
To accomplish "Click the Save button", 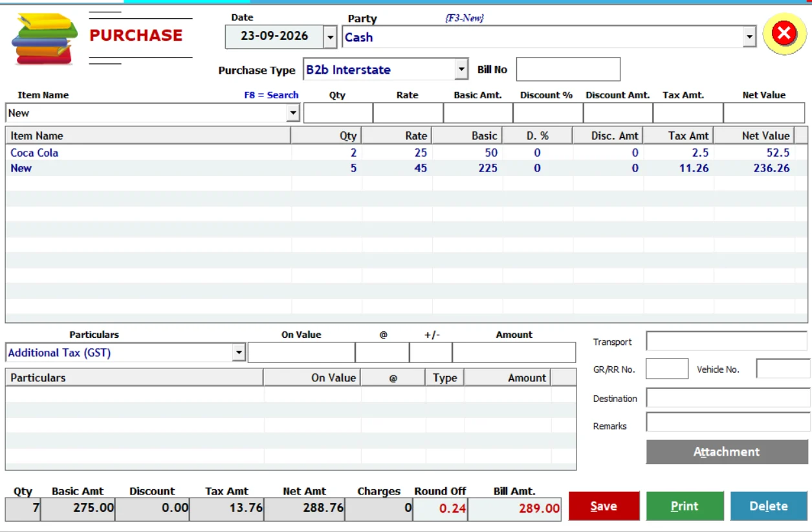I will pyautogui.click(x=604, y=506).
